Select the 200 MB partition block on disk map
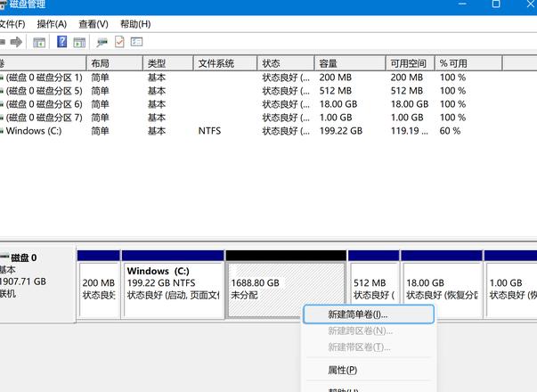537x392 pixels. (99, 284)
